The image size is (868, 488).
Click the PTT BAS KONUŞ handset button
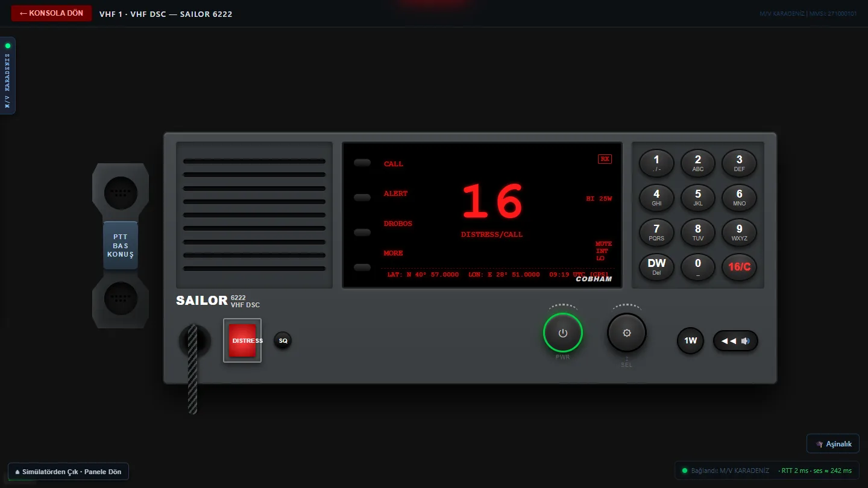pyautogui.click(x=121, y=246)
